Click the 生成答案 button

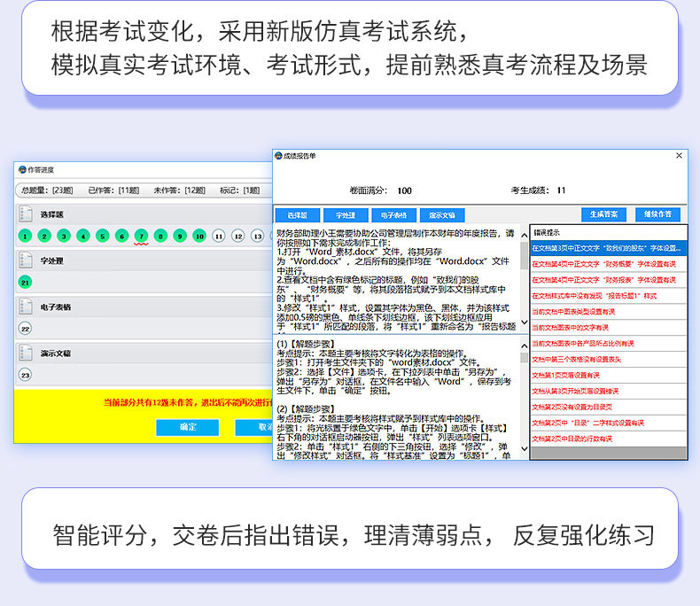coord(603,214)
